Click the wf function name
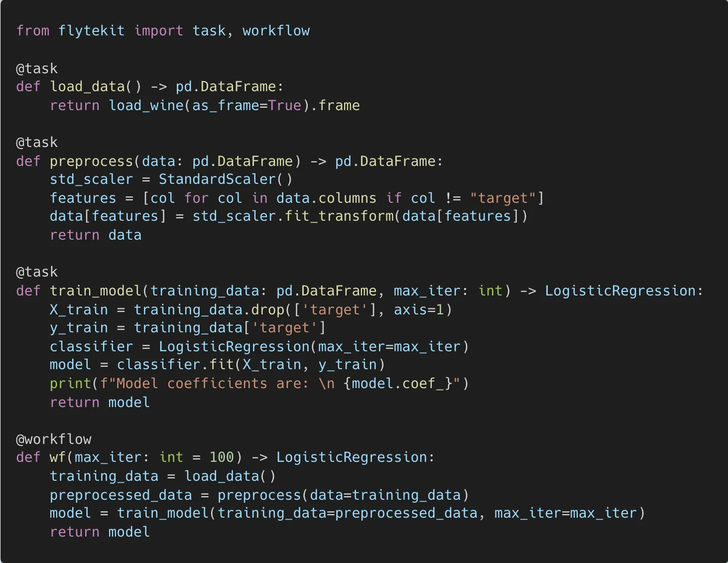Viewport: 728px width, 563px height. [58, 457]
